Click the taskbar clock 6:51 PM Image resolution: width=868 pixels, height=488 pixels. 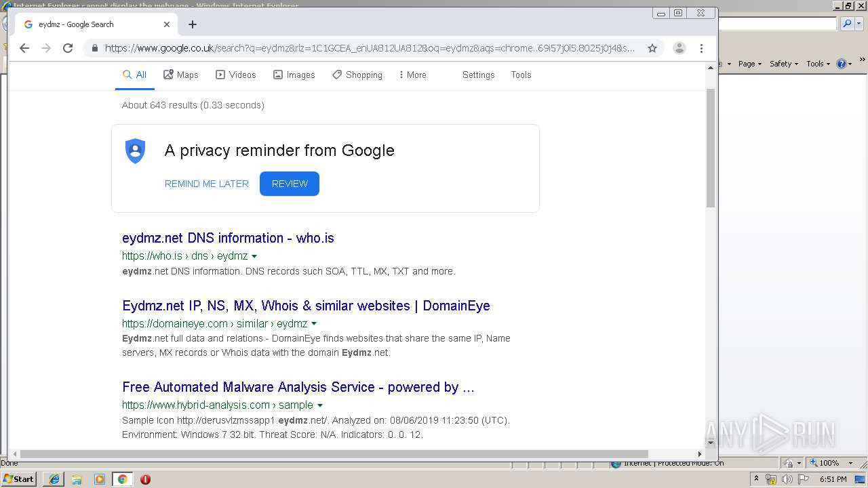(x=833, y=479)
